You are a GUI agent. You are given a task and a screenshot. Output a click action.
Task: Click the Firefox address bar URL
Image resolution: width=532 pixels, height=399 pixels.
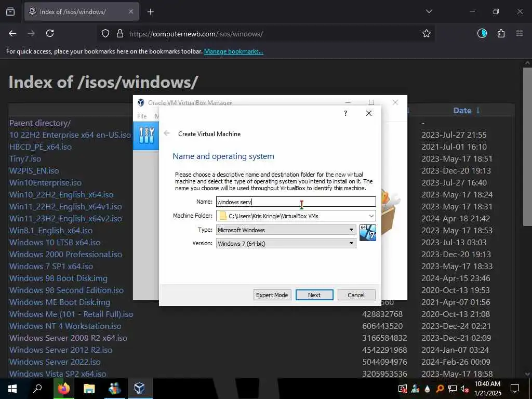pos(196,34)
